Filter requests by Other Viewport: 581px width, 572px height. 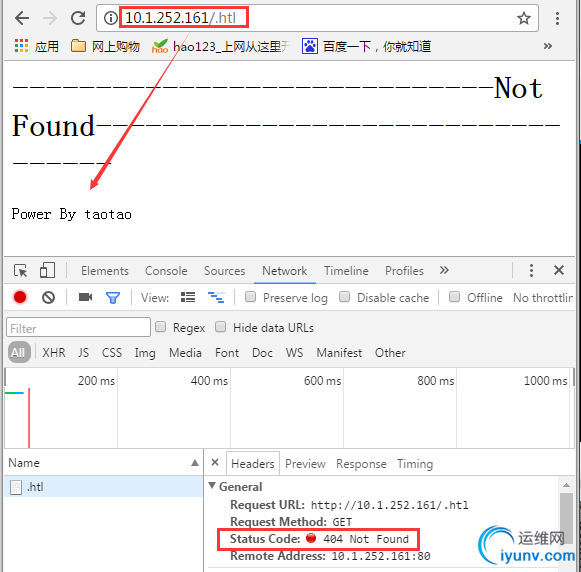[x=390, y=352]
